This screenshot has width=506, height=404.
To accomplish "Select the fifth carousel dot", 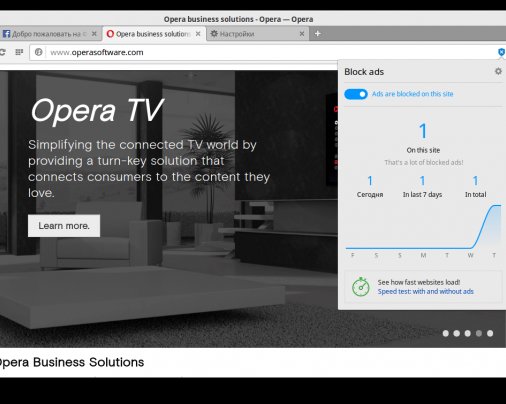I will [490, 333].
